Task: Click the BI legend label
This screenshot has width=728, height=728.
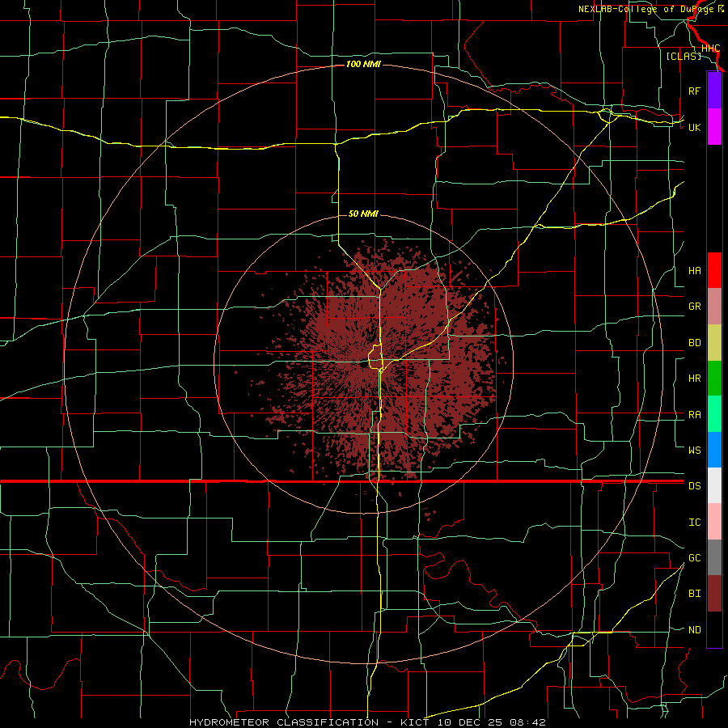Action: pyautogui.click(x=694, y=594)
